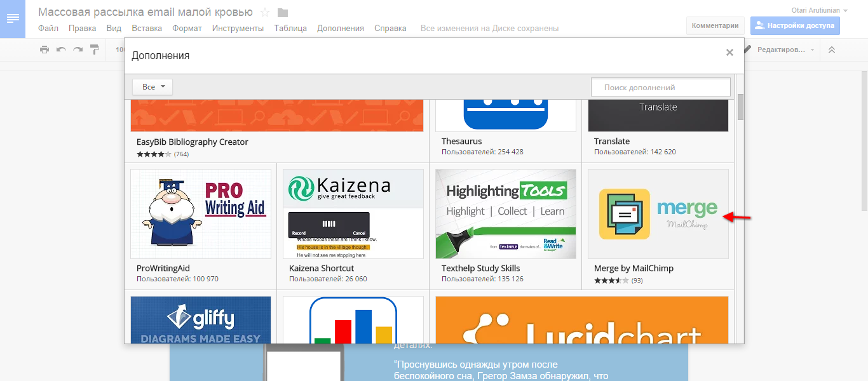Viewport: 868px width, 381px height.
Task: Open the Gliffy diagrams add-on thumbnail
Action: [x=201, y=319]
